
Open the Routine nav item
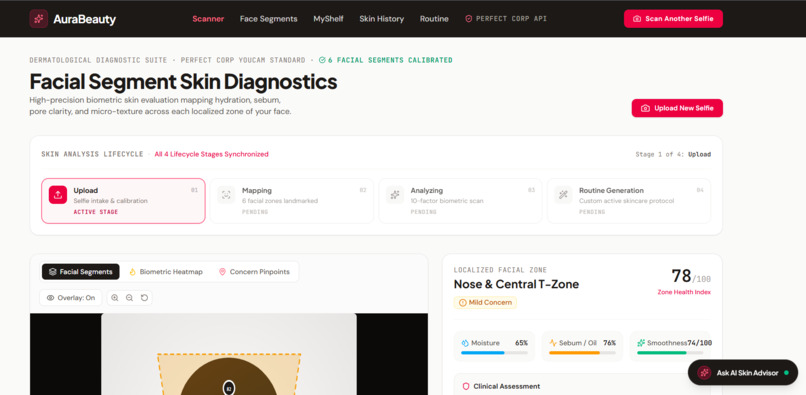point(434,19)
